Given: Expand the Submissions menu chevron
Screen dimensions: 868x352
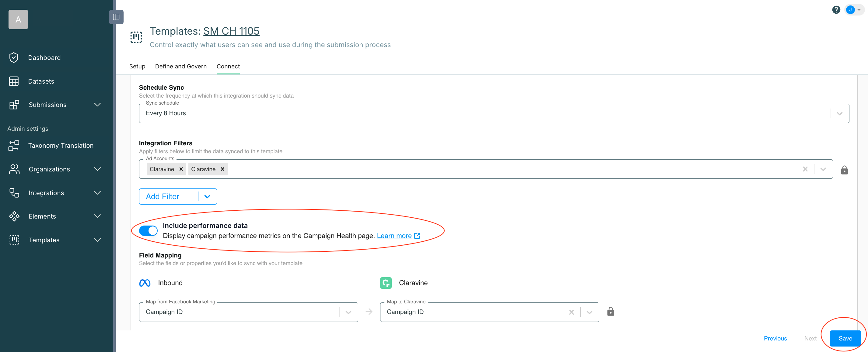Looking at the screenshot, I should 97,105.
